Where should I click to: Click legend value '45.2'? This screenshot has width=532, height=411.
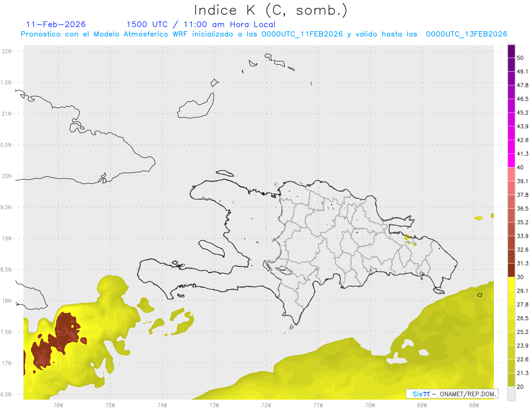pyautogui.click(x=523, y=113)
